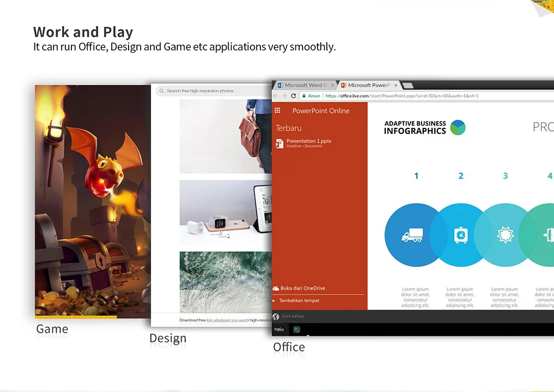Switch to the Microsoft Word tab

[x=302, y=85]
